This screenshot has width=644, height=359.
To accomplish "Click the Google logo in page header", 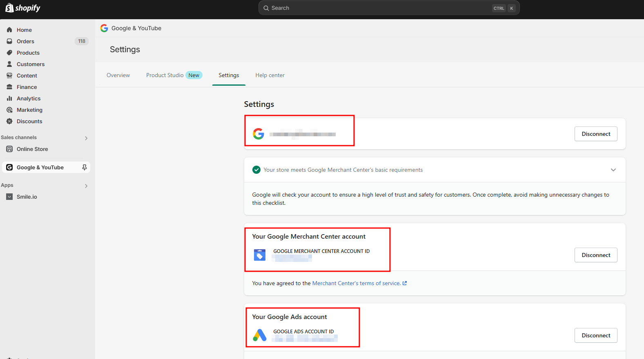I will [104, 28].
